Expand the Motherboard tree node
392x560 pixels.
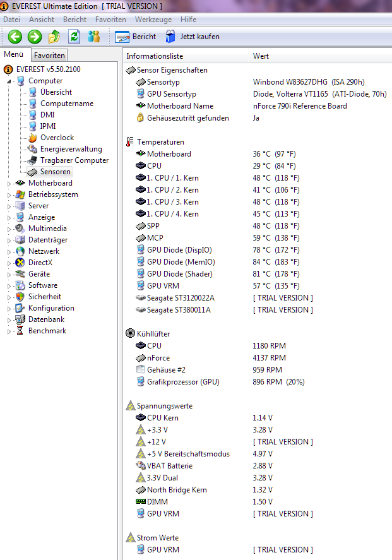9,184
